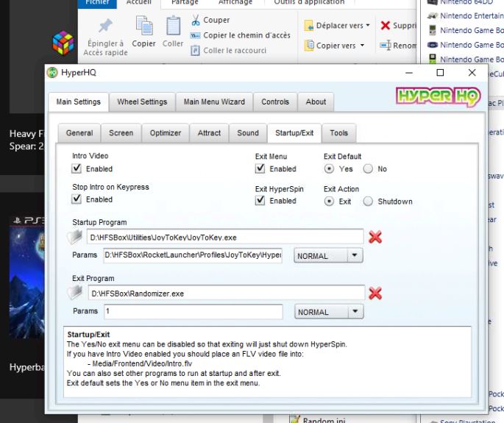Uncheck the Exit Menu Enabled checkbox

coord(260,169)
